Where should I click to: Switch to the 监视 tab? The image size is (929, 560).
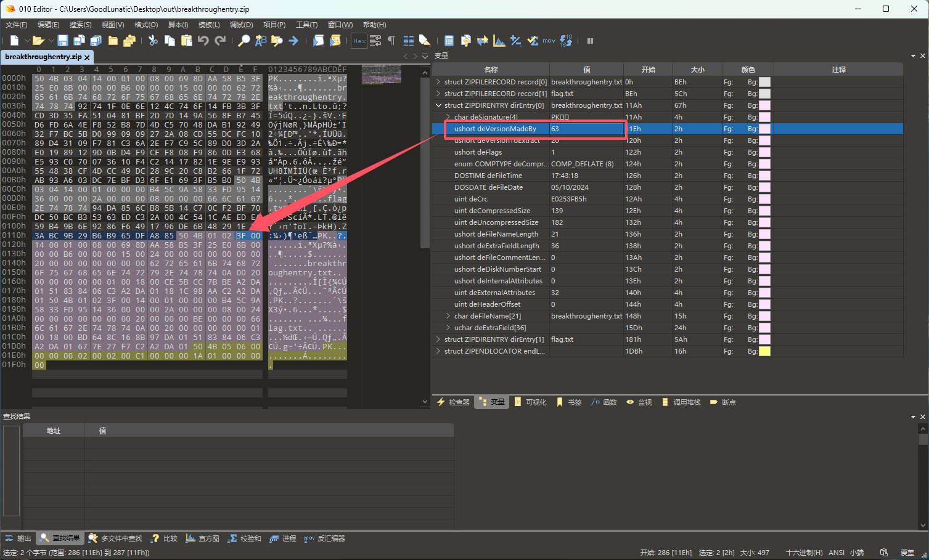[639, 402]
